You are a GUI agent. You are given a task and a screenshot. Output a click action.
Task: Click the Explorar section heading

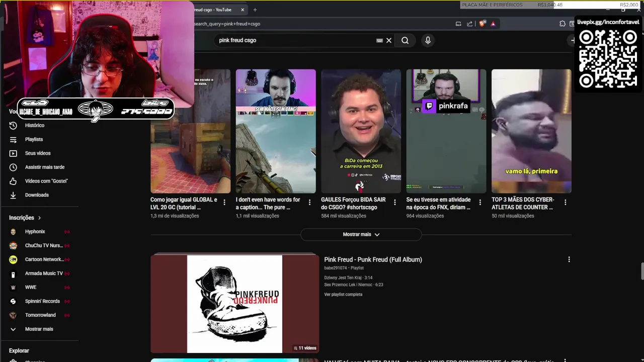click(19, 350)
